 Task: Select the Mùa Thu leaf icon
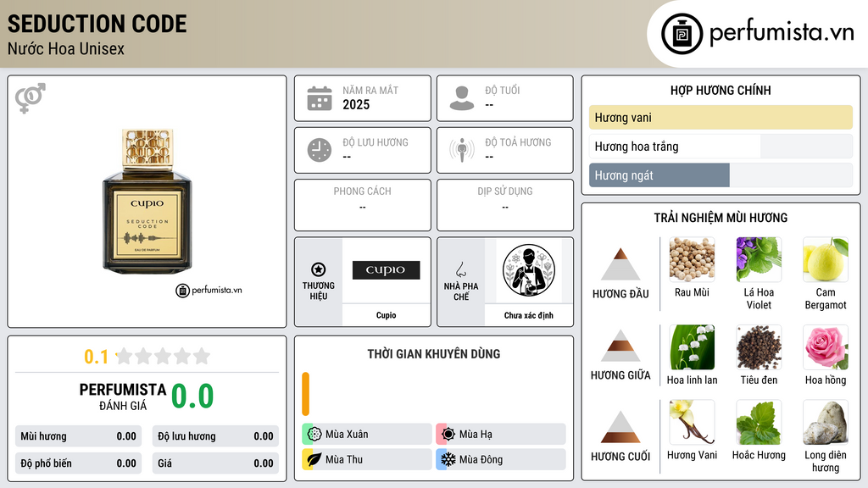pos(314,459)
